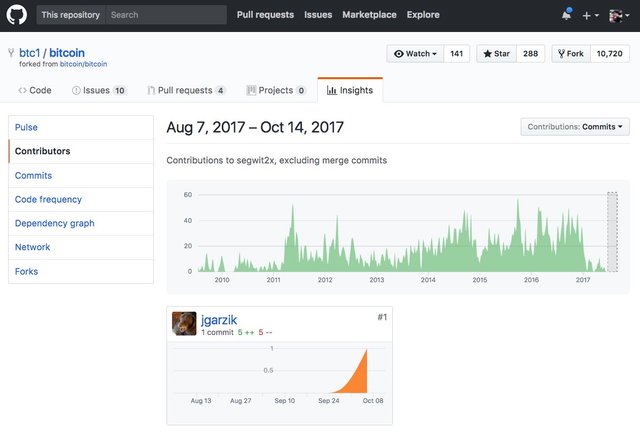The width and height of the screenshot is (640, 435).
Task: Switch to the repository Issues 10 tab
Action: tap(99, 90)
